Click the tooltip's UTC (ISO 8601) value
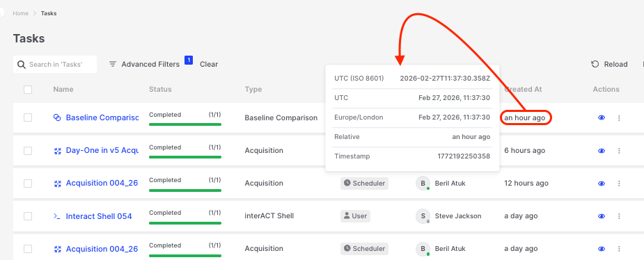The image size is (644, 260). tap(445, 78)
